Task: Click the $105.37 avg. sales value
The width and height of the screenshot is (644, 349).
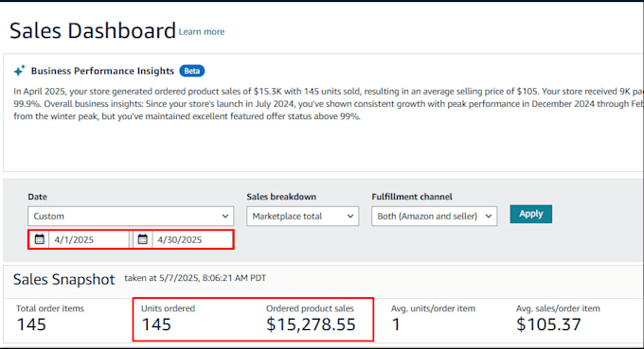Action: pyautogui.click(x=548, y=324)
